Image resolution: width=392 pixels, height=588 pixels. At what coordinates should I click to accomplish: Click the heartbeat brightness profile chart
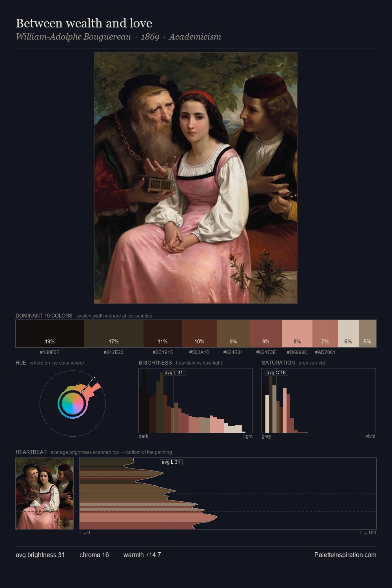point(228,494)
